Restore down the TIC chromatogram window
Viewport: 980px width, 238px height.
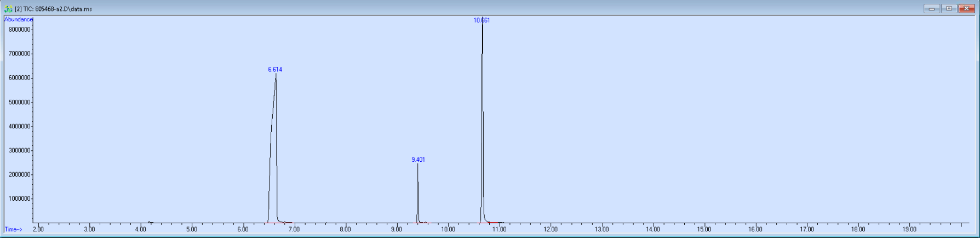point(949,9)
